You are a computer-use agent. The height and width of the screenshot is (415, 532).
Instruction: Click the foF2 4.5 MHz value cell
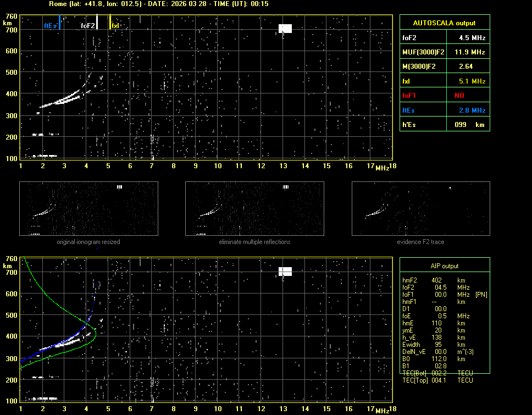click(467, 37)
